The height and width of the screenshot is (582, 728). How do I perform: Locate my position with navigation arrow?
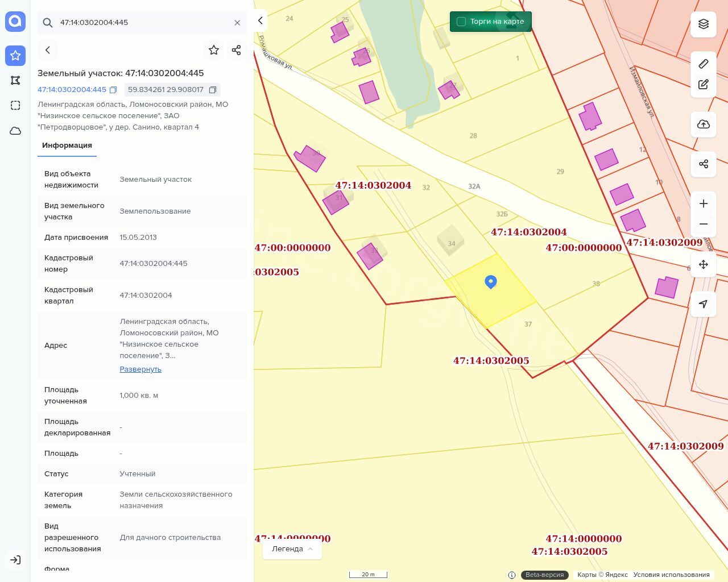pyautogui.click(x=704, y=304)
